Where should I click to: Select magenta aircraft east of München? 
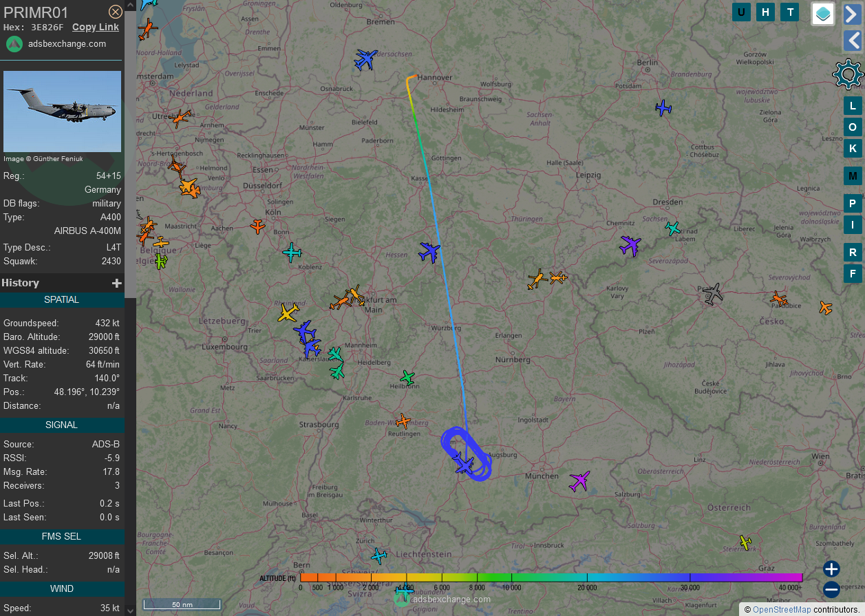coord(579,480)
